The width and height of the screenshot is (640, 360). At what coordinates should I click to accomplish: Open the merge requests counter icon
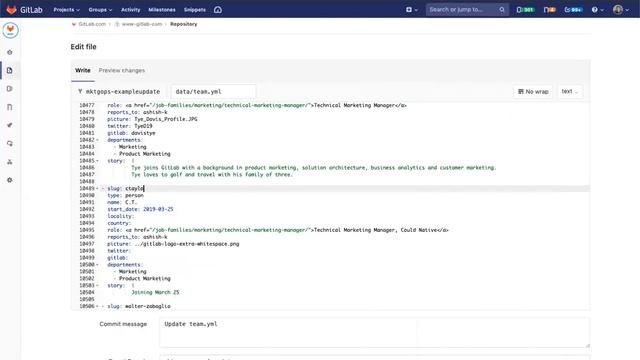pos(549,9)
